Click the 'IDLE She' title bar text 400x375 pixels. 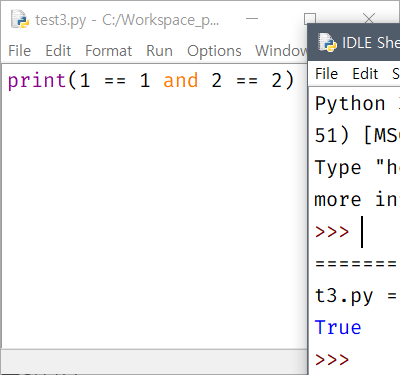pos(371,43)
